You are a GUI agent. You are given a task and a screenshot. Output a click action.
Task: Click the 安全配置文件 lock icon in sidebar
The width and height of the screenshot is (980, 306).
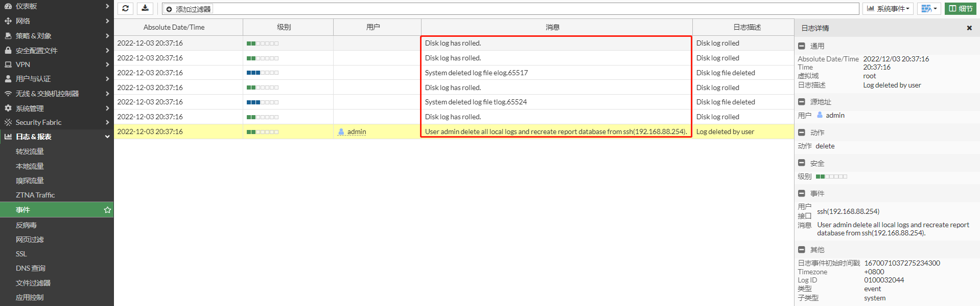click(x=8, y=51)
